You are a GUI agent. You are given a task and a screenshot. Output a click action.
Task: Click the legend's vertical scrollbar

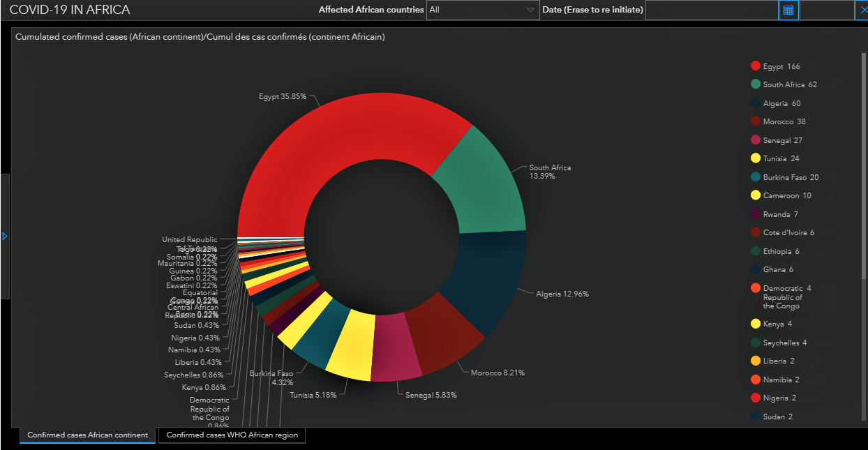pos(863,166)
